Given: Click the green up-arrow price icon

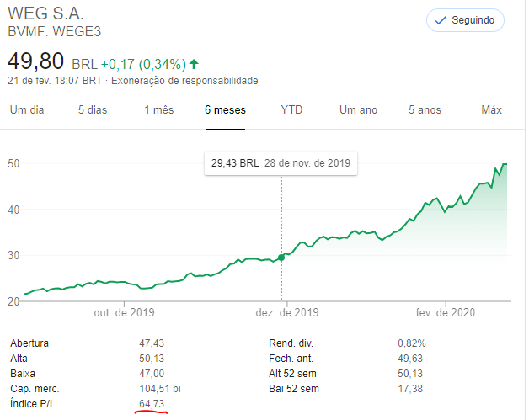Looking at the screenshot, I should (194, 64).
